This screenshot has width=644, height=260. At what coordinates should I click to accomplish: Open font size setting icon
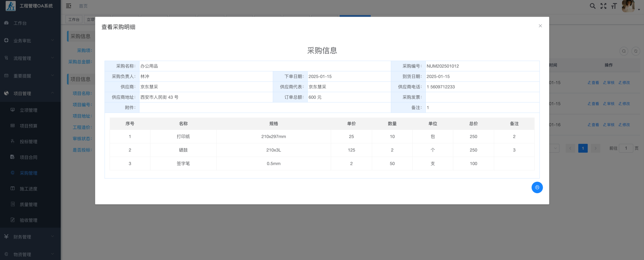point(614,6)
